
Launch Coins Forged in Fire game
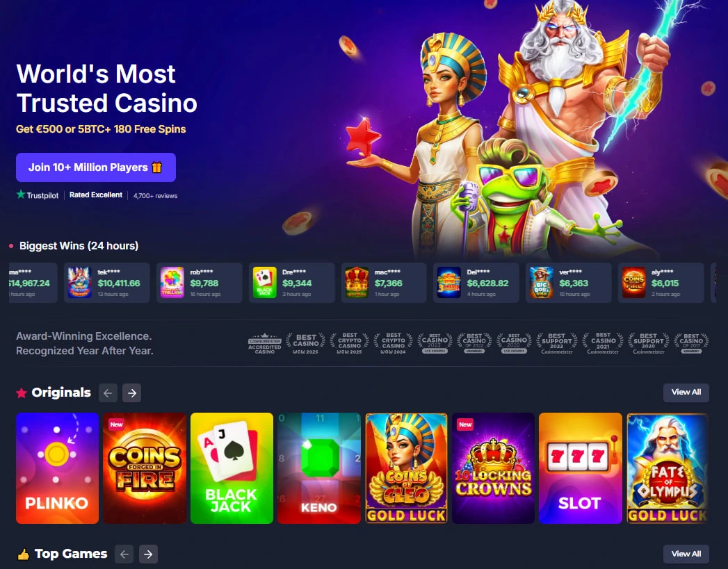(x=145, y=468)
